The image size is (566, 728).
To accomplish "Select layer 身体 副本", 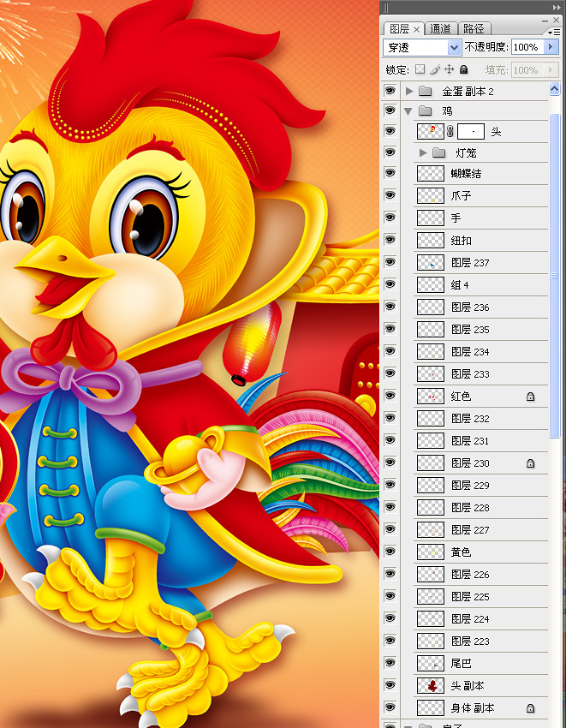I will (x=480, y=708).
